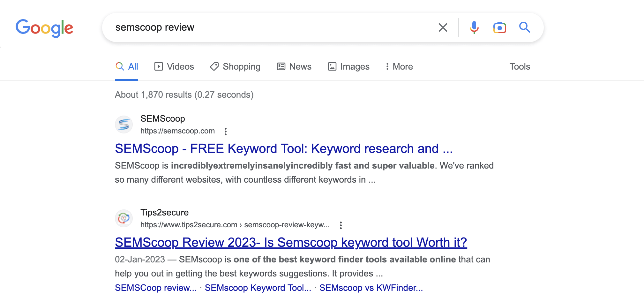Click the tips2secure.com breadcrumb URL
The width and height of the screenshot is (644, 302).
tap(235, 225)
